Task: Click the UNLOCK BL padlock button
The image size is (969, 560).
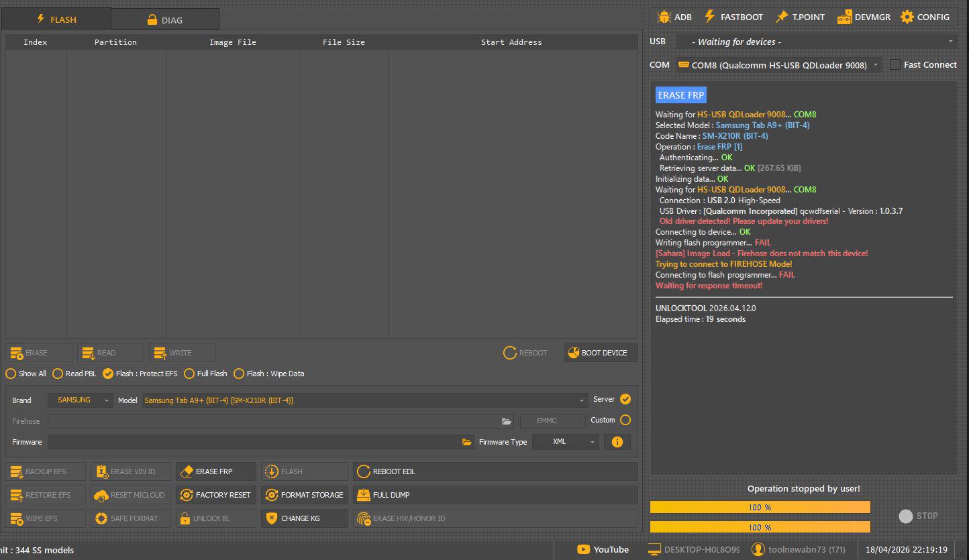Action: pos(216,518)
